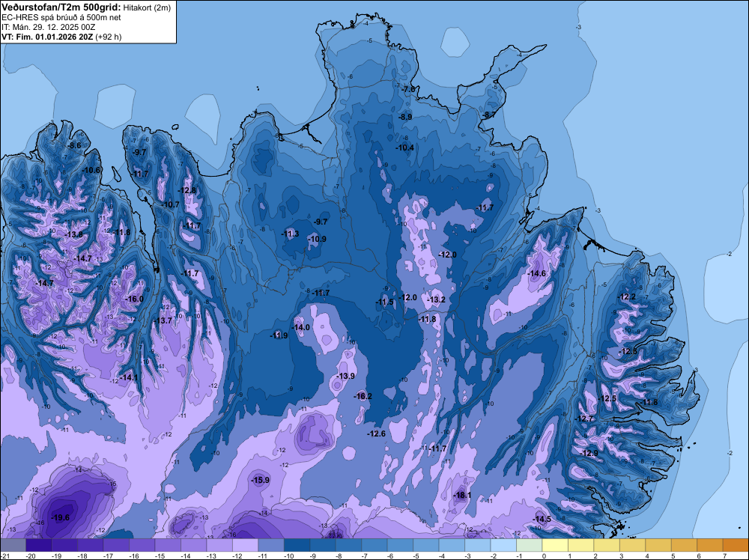
Task: Click the '(+92 h)' forecast offset text
Action: [x=109, y=37]
